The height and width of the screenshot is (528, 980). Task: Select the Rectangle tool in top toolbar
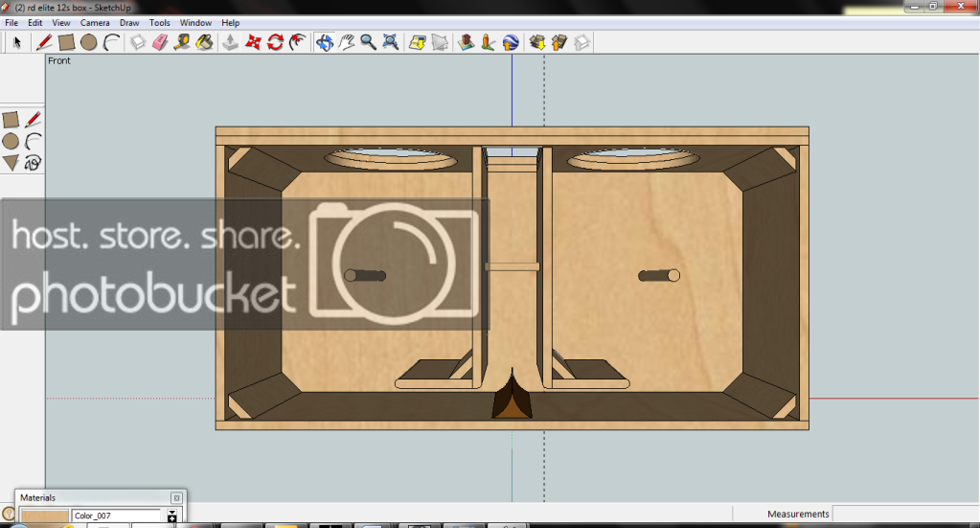tap(66, 42)
